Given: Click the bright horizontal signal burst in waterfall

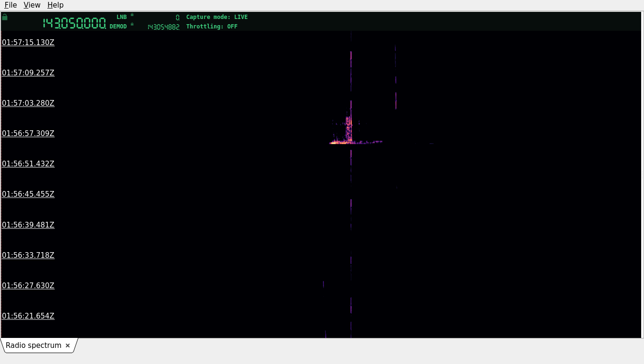Looking at the screenshot, I should [x=355, y=142].
